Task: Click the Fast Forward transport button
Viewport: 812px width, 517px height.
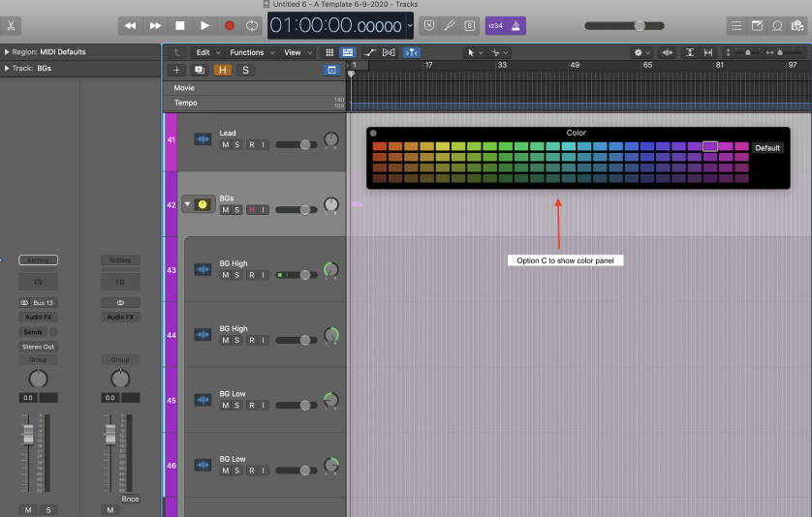Action: pos(155,25)
